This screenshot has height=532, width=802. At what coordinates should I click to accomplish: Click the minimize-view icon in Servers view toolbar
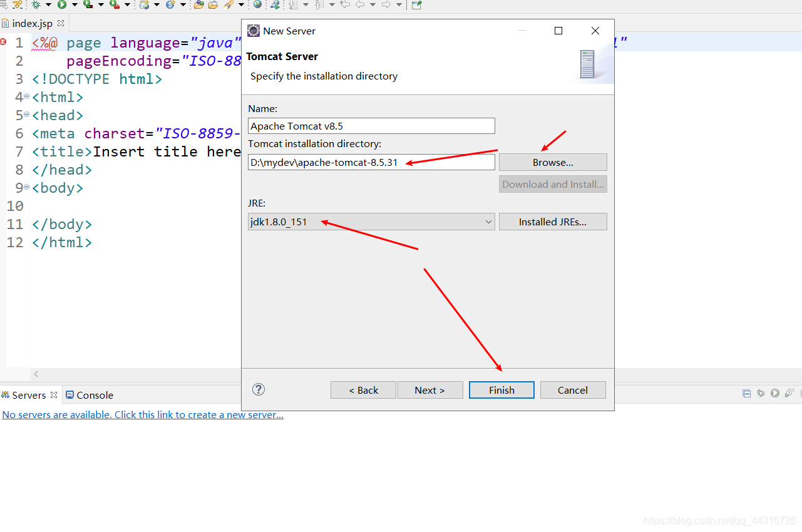click(x=746, y=394)
